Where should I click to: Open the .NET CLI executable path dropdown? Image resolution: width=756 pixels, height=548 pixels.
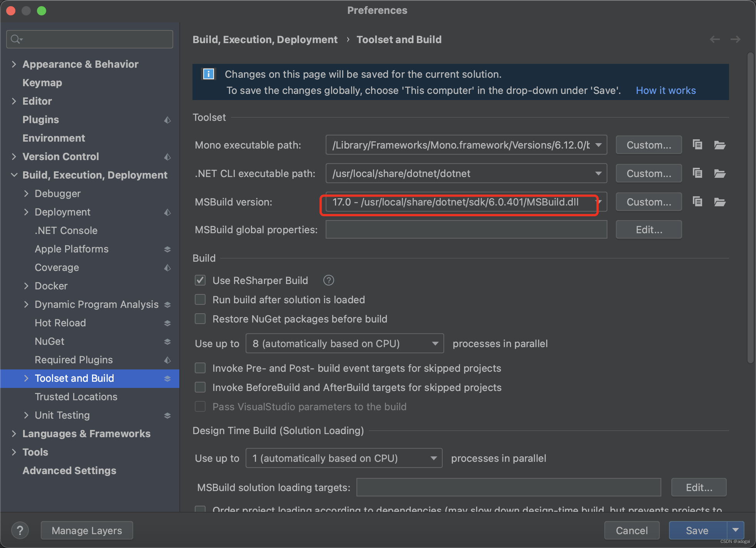(x=598, y=173)
